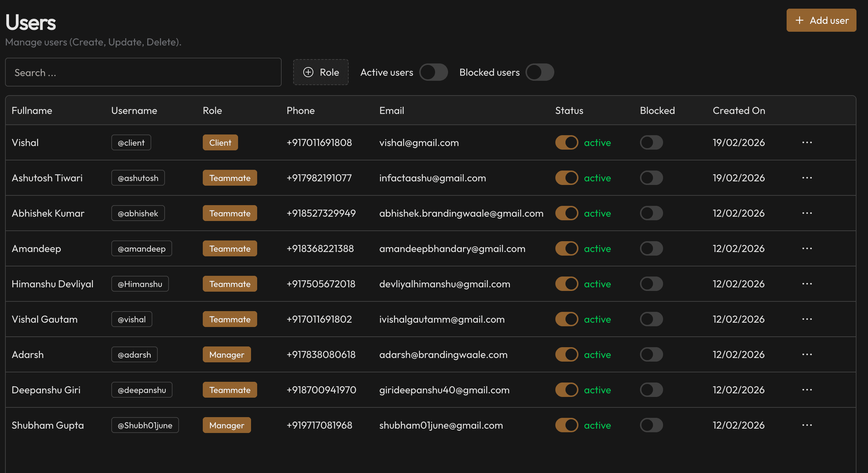
Task: Click the name Vishal Gautam
Action: [45, 319]
